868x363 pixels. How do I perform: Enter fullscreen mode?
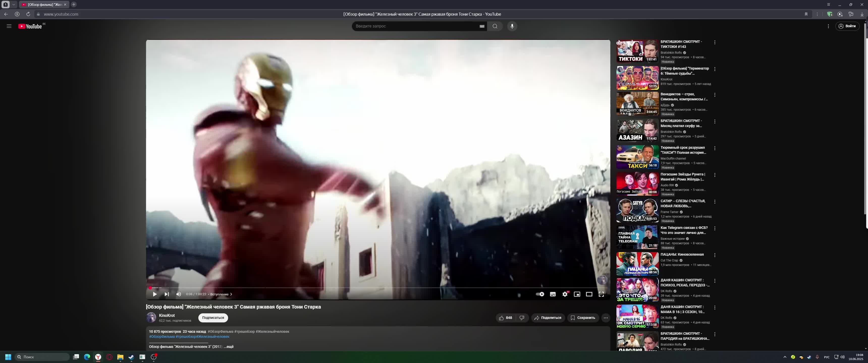pyautogui.click(x=601, y=294)
